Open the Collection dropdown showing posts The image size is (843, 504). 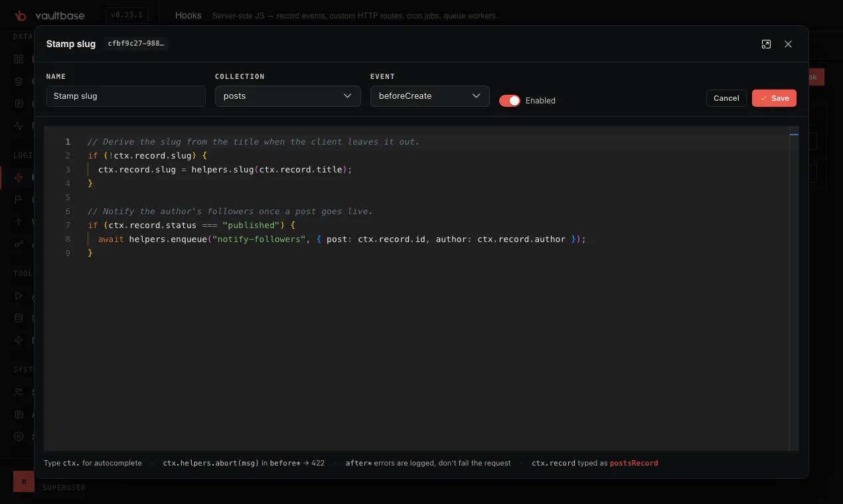(x=288, y=96)
